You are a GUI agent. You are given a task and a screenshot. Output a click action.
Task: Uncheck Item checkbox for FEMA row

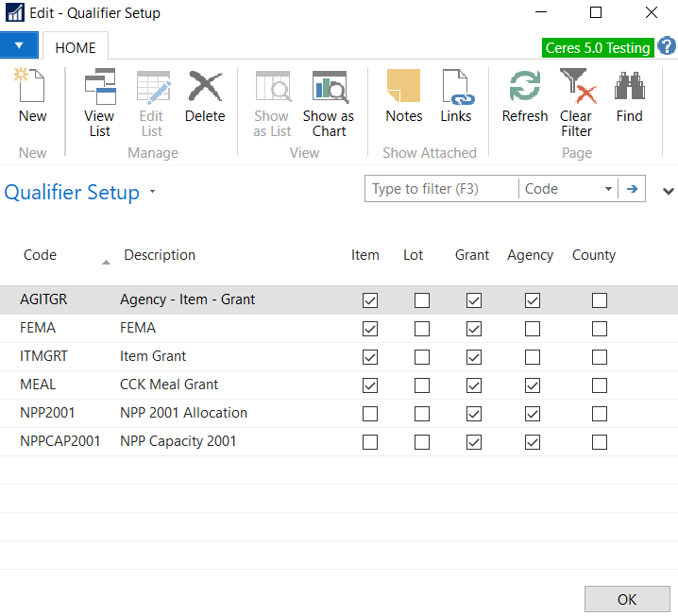click(370, 329)
